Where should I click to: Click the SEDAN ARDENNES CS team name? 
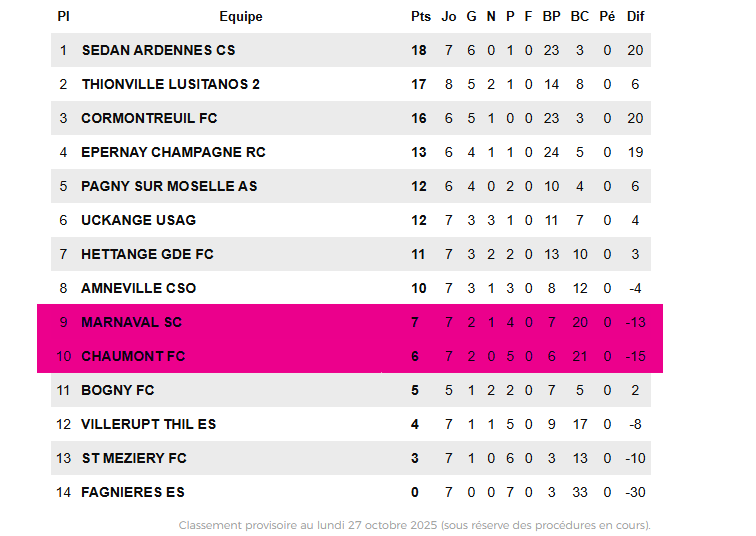click(158, 50)
